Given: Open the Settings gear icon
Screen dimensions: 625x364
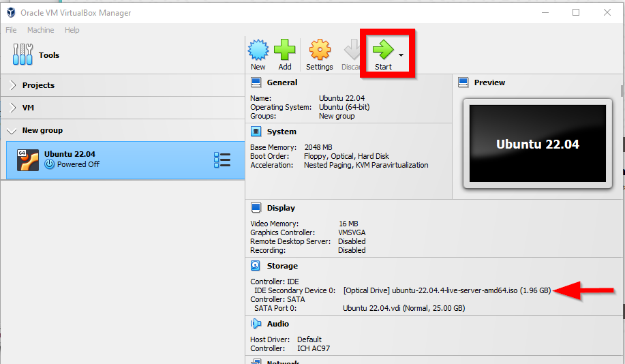Looking at the screenshot, I should point(320,50).
